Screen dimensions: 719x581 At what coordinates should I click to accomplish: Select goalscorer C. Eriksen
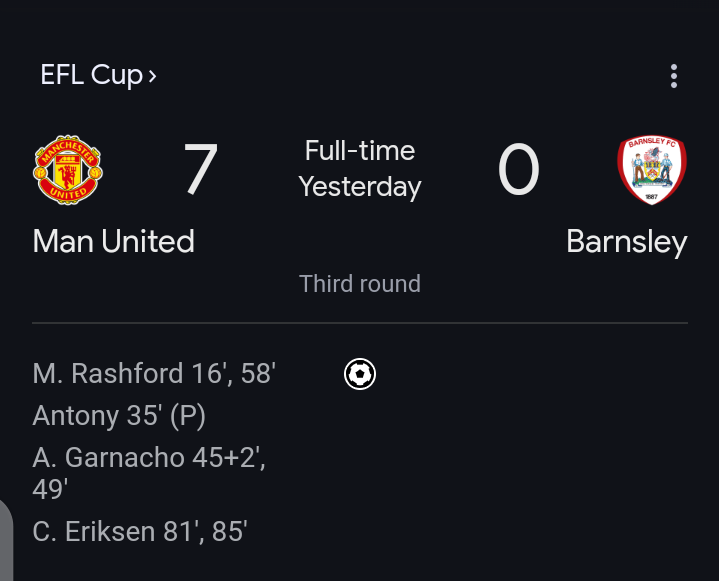click(x=95, y=532)
